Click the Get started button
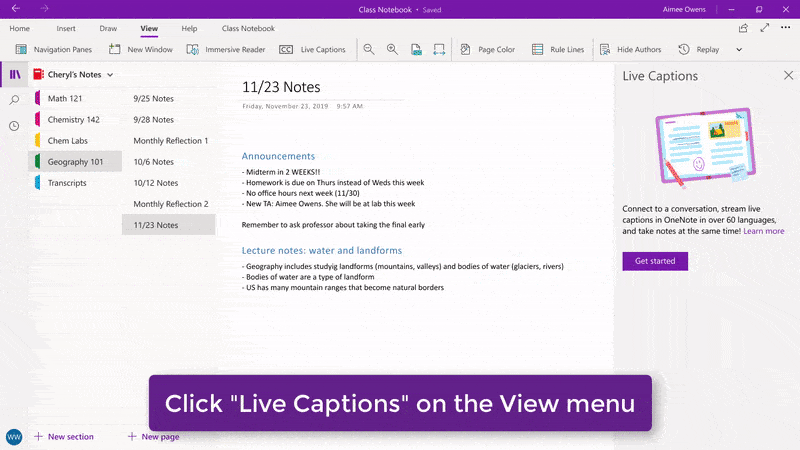The width and height of the screenshot is (800, 450). pos(655,261)
